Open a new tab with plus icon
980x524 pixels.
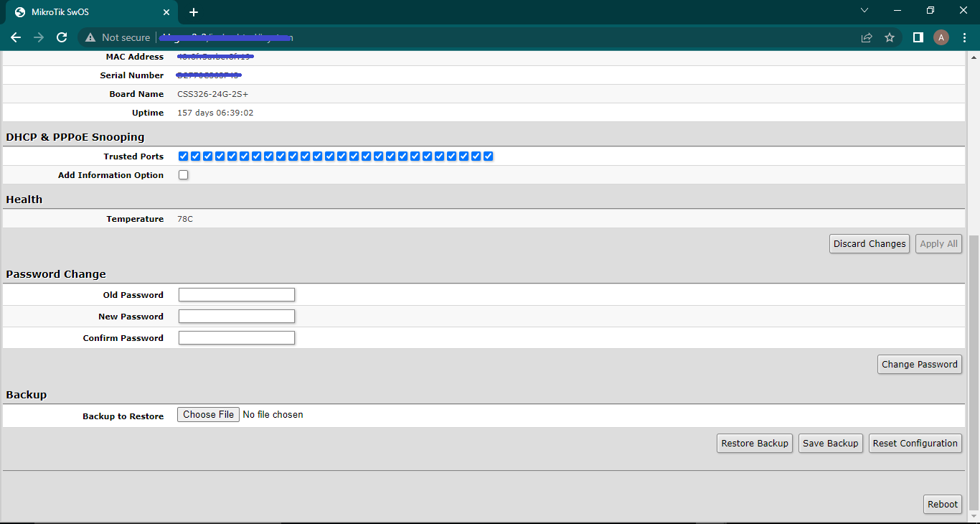tap(194, 12)
